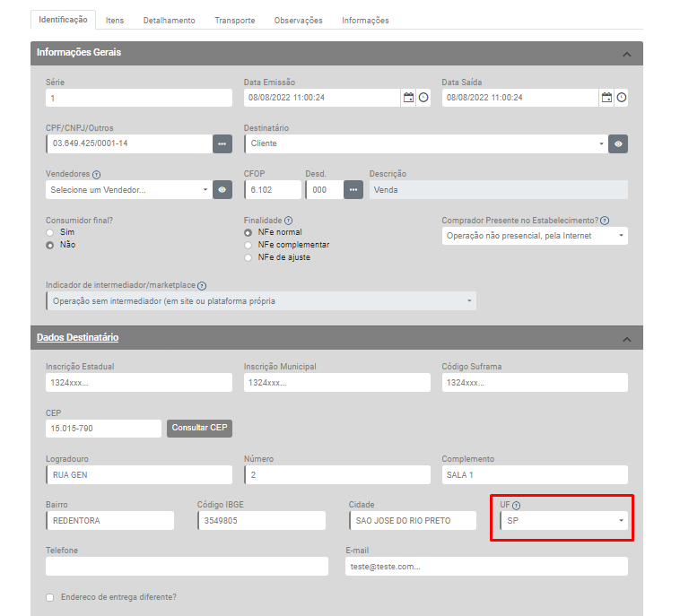Image resolution: width=680 pixels, height=616 pixels.
Task: Switch to the Itens tab
Action: (x=115, y=20)
